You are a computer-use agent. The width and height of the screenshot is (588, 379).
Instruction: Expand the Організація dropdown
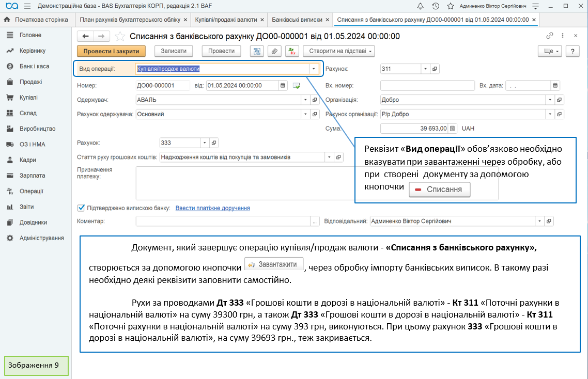550,100
